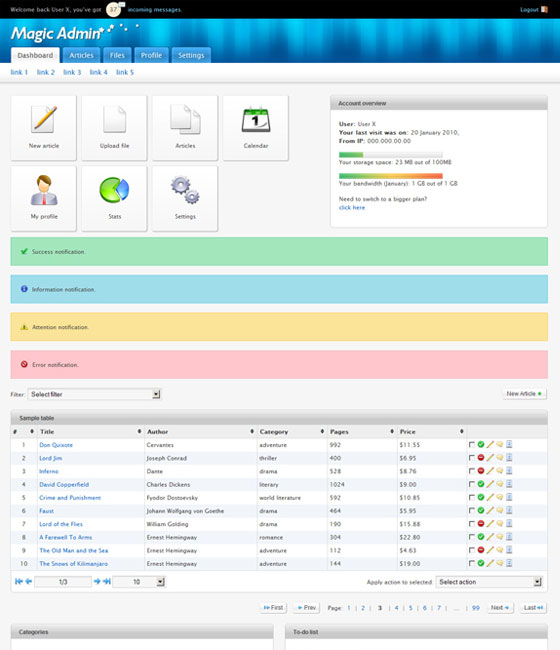The image size is (560, 650).
Task: Open the Stats pie chart icon
Action: [x=114, y=190]
